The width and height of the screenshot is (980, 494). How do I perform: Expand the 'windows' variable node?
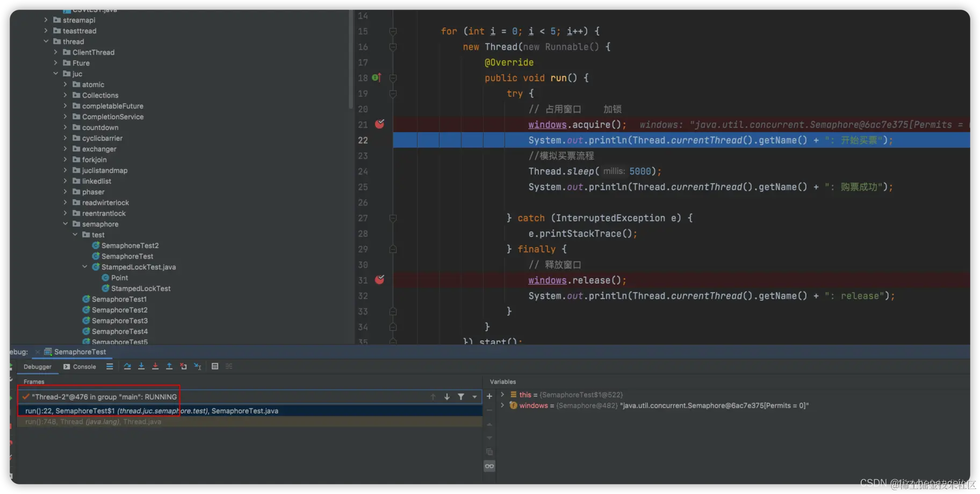click(502, 405)
